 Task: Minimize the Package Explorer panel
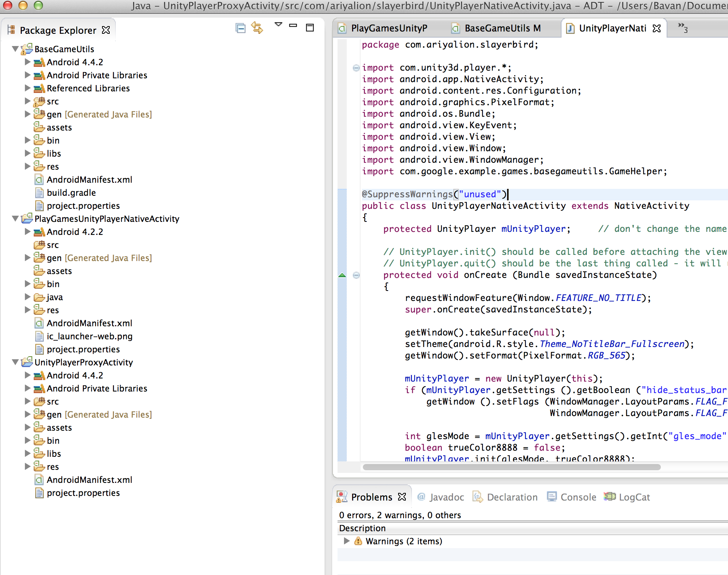coord(293,26)
